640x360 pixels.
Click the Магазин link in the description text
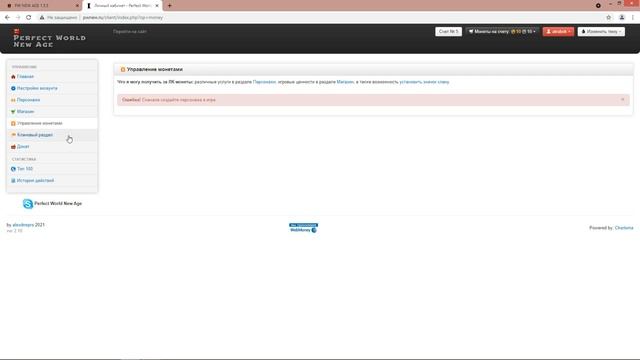[x=345, y=82]
